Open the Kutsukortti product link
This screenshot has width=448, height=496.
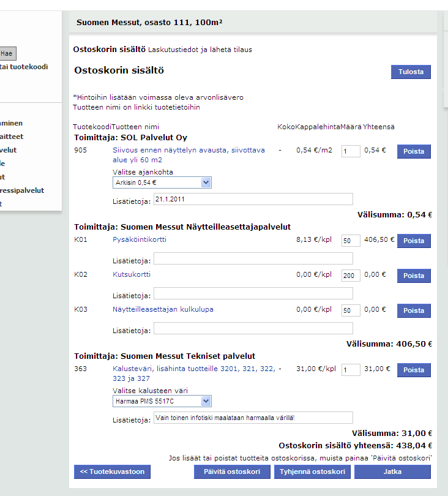point(132,274)
